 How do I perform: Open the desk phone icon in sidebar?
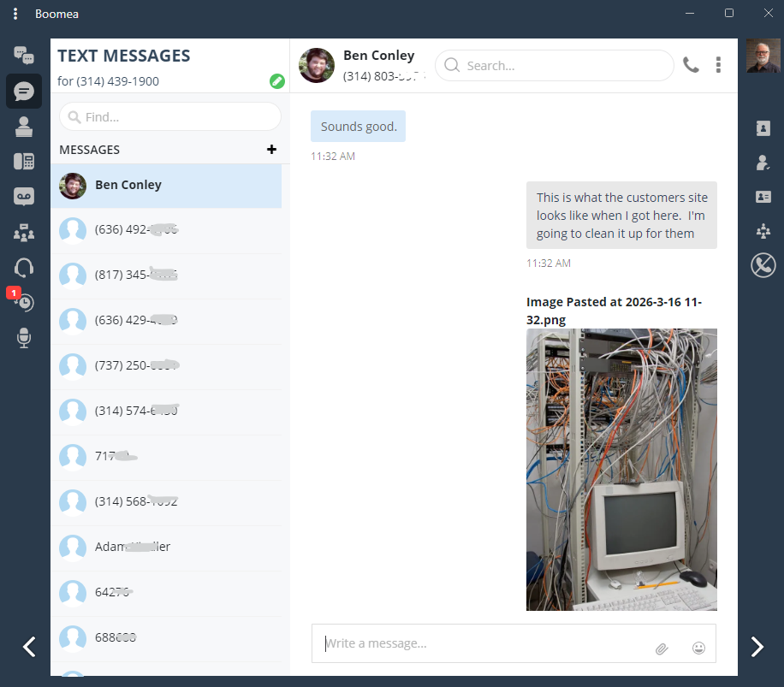[24, 162]
